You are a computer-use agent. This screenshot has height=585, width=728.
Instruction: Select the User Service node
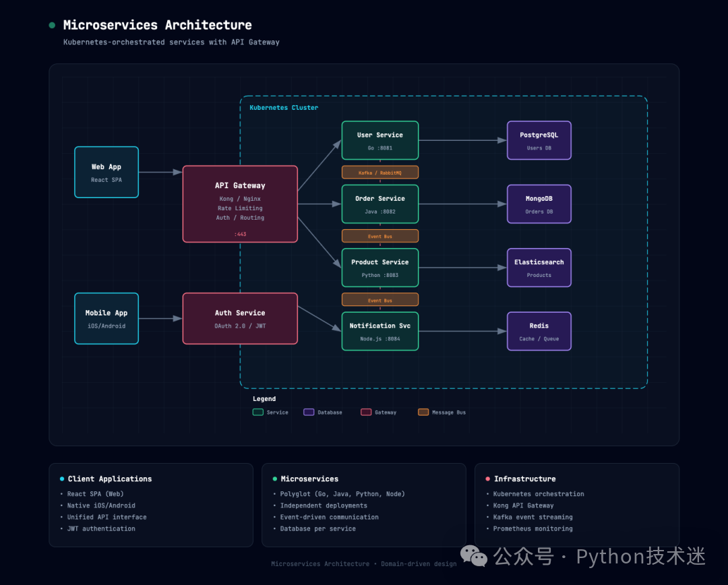(x=380, y=140)
